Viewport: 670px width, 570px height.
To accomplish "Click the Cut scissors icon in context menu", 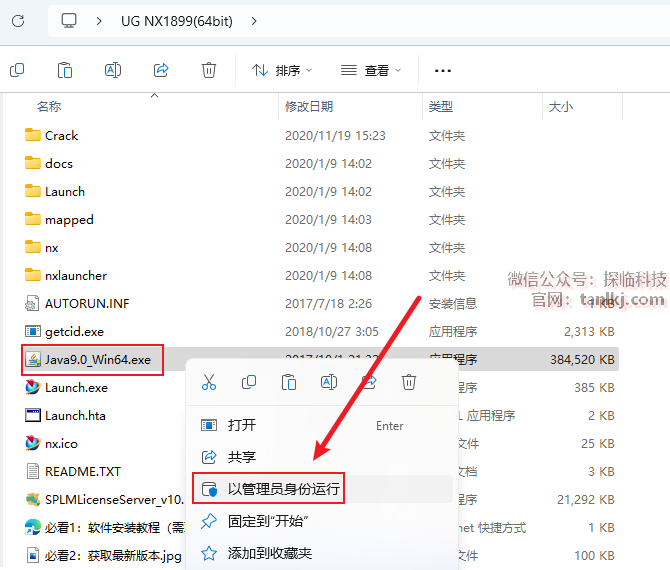I will pos(209,382).
